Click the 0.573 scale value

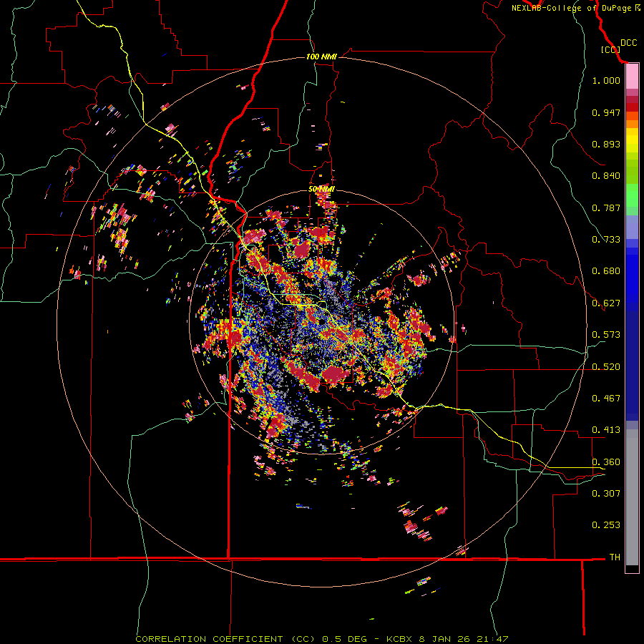coord(606,335)
